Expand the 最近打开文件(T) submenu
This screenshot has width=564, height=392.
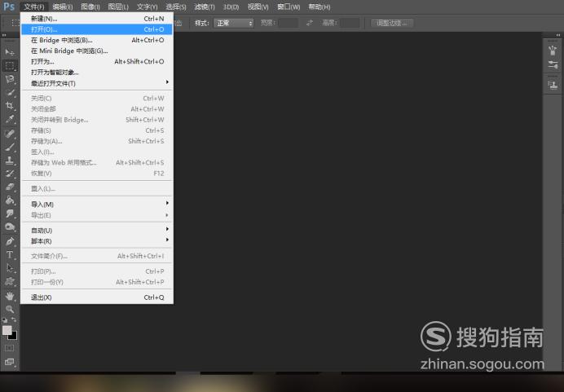pos(97,83)
